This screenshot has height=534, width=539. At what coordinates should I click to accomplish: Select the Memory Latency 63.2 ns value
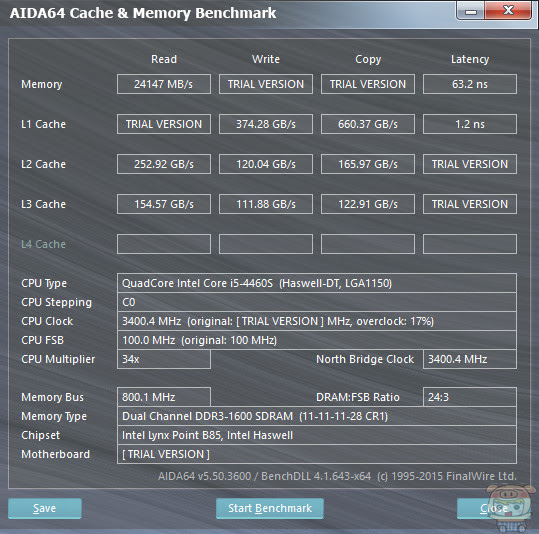tap(470, 84)
